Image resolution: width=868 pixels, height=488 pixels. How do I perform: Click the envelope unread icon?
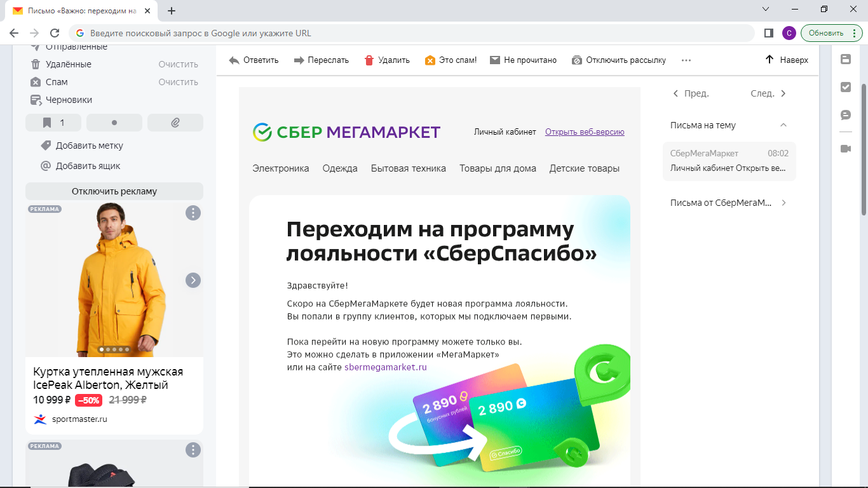coord(495,60)
